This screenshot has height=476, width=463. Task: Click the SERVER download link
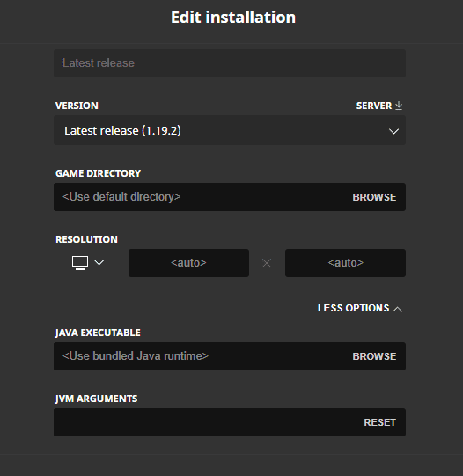(379, 106)
